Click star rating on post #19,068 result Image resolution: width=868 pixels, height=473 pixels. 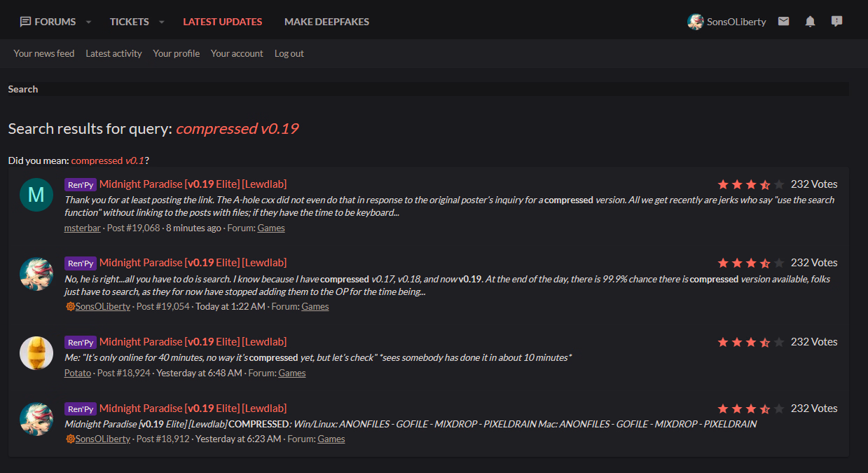pos(750,184)
